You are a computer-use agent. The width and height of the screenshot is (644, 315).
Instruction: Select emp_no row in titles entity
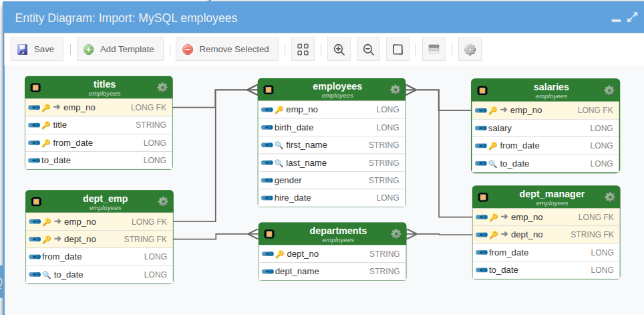point(99,108)
